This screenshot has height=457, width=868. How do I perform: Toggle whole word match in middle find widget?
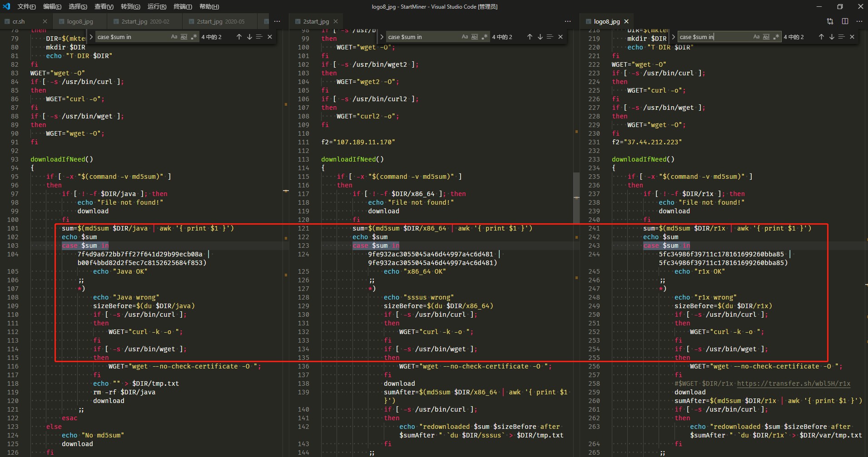point(475,37)
